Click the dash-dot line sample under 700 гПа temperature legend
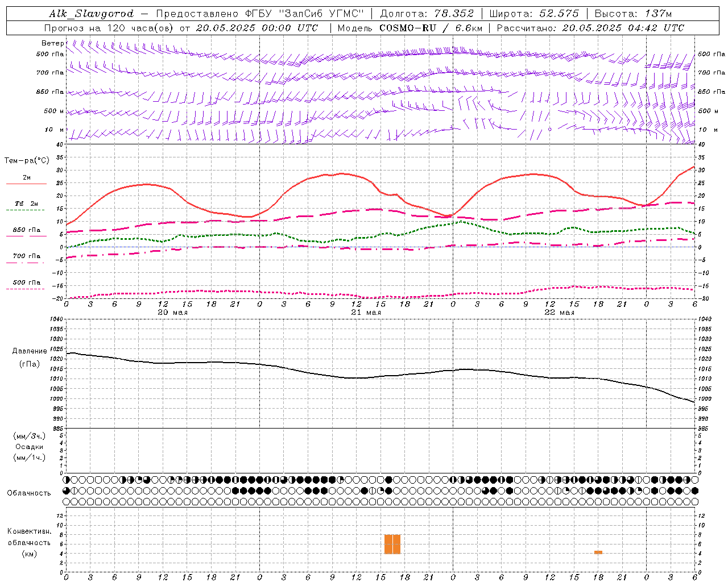 [25, 263]
